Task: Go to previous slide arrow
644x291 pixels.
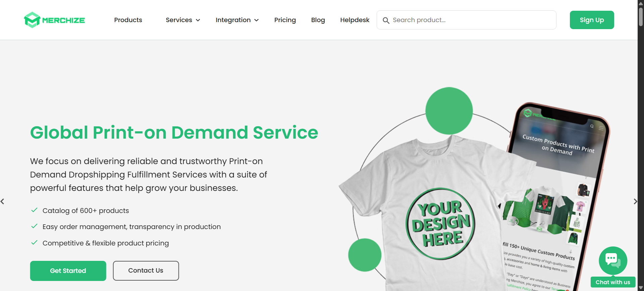Action: pos(3,201)
